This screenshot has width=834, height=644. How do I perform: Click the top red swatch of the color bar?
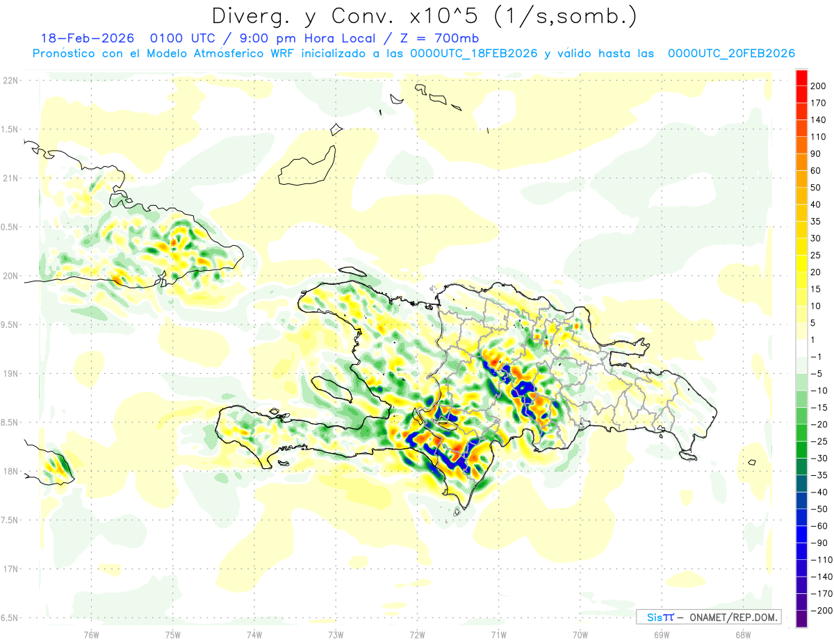[802, 77]
